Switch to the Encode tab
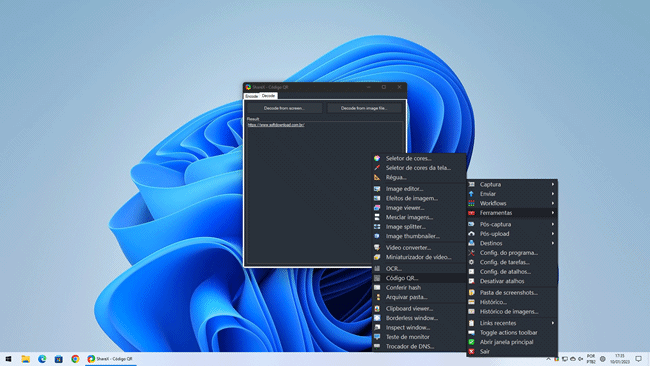The height and width of the screenshot is (366, 650). click(252, 96)
